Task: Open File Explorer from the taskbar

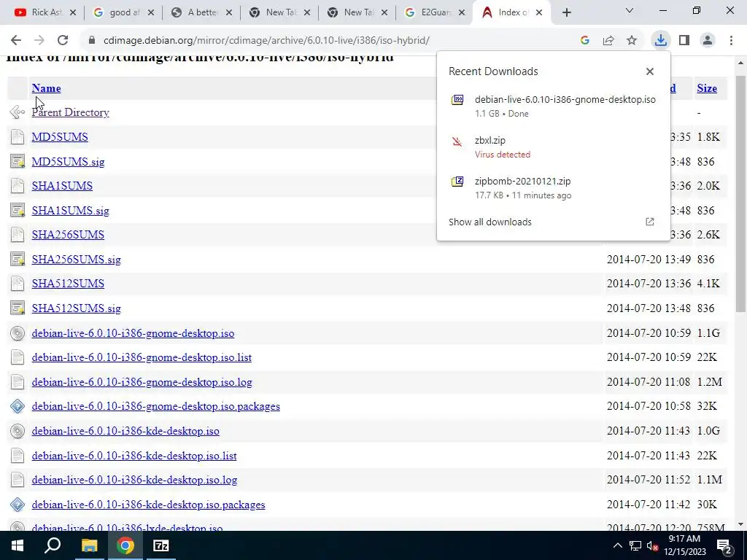Action: (89, 545)
